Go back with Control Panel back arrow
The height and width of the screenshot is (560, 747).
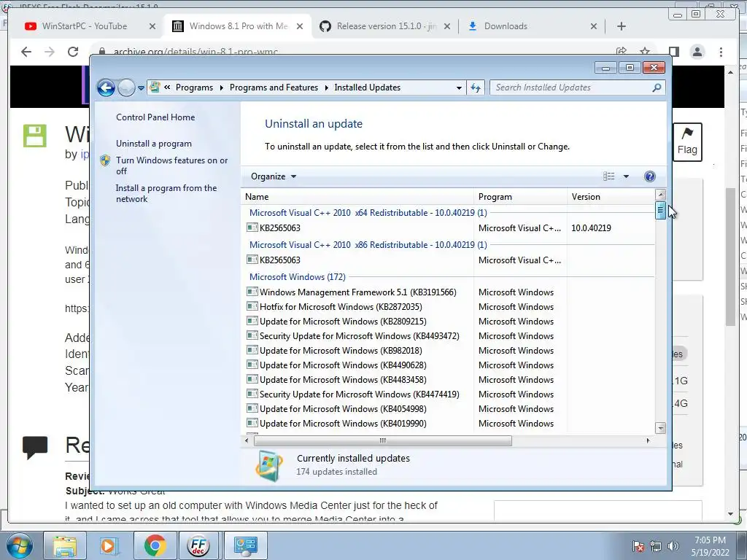pos(106,87)
